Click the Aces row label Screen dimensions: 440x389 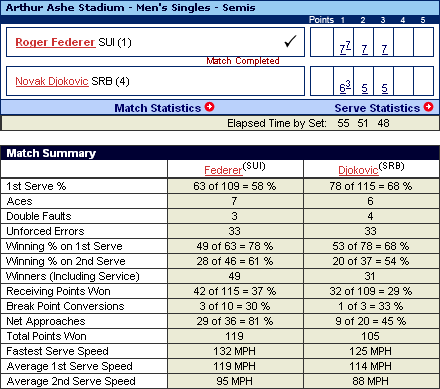coord(19,201)
